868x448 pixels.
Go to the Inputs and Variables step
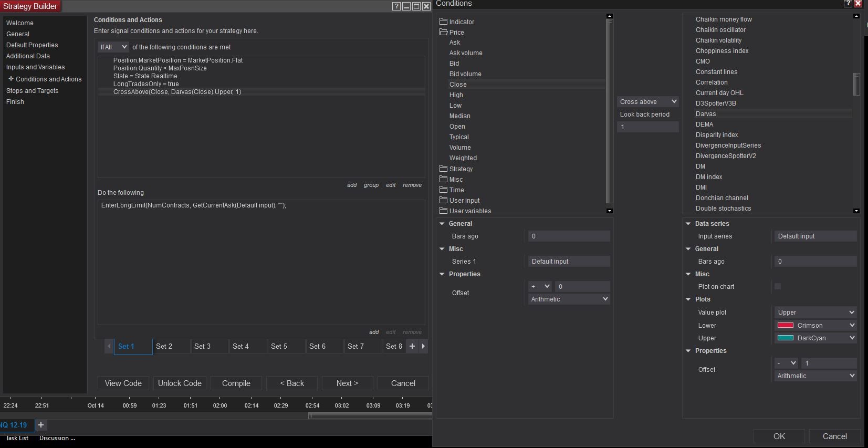point(36,67)
